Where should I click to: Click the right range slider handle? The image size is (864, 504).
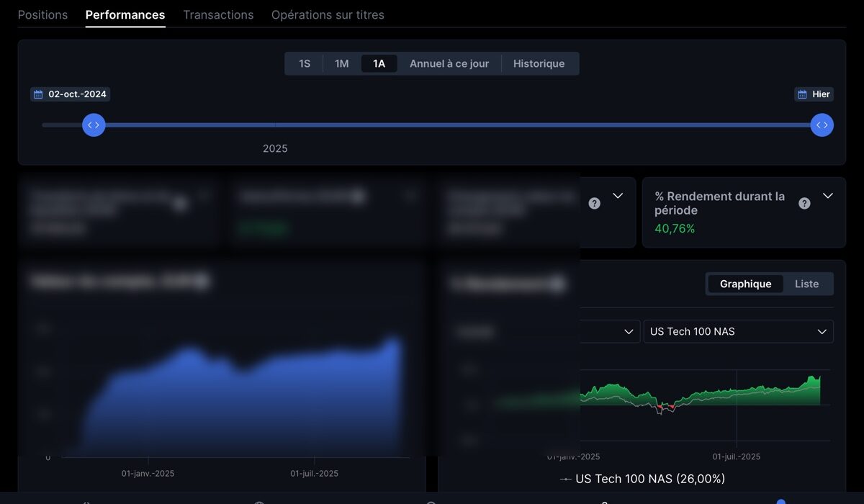pyautogui.click(x=822, y=125)
